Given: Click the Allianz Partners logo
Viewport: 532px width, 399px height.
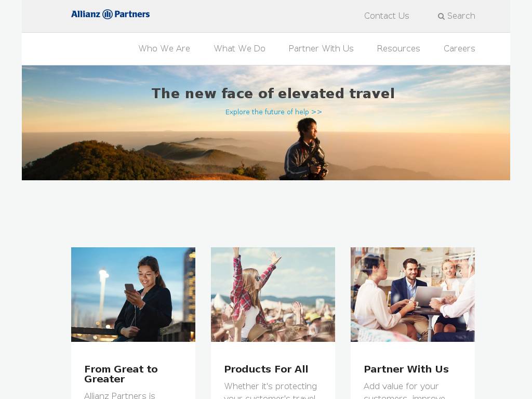Looking at the screenshot, I should pyautogui.click(x=110, y=14).
